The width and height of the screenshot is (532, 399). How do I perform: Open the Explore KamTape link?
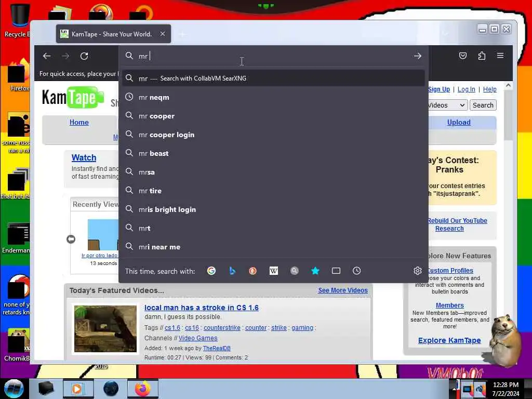[x=449, y=340]
